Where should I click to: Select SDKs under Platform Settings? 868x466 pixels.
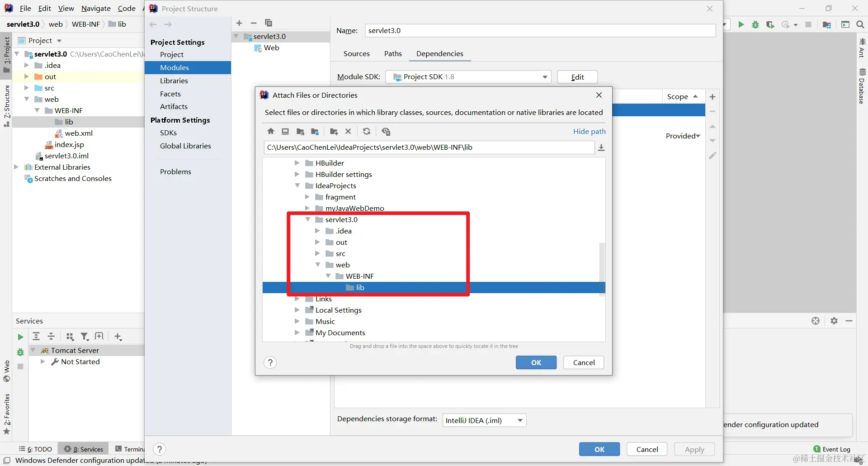pyautogui.click(x=168, y=133)
